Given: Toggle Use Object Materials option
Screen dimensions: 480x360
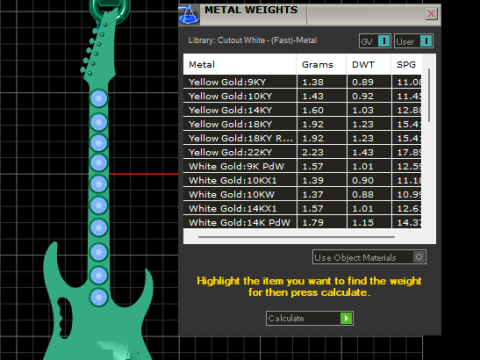Looking at the screenshot, I should 369,257.
